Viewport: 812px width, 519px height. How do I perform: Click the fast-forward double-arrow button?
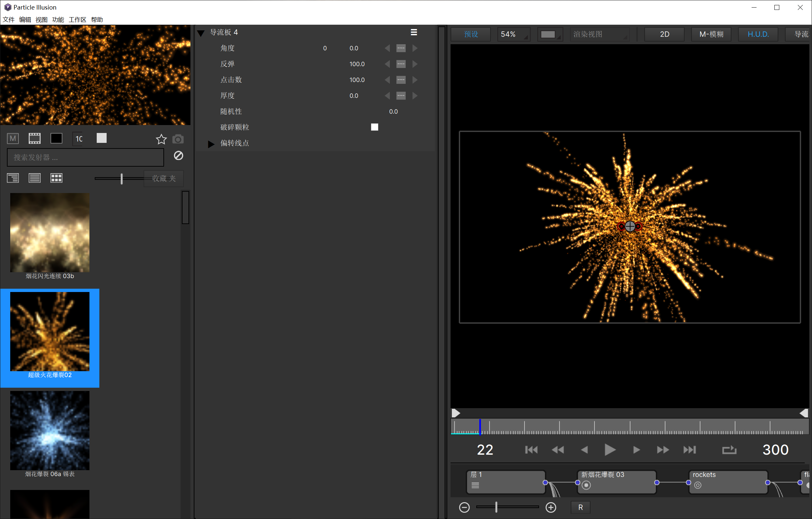pyautogui.click(x=663, y=450)
